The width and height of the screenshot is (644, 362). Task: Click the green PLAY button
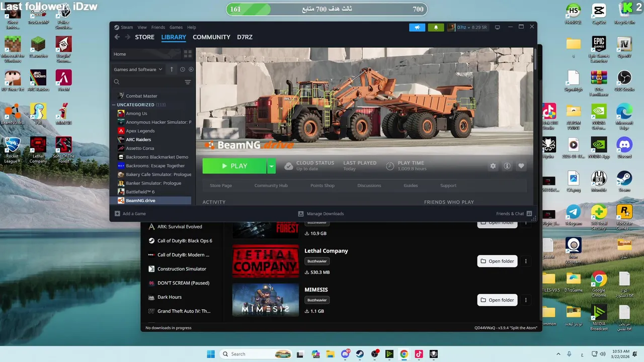(235, 166)
